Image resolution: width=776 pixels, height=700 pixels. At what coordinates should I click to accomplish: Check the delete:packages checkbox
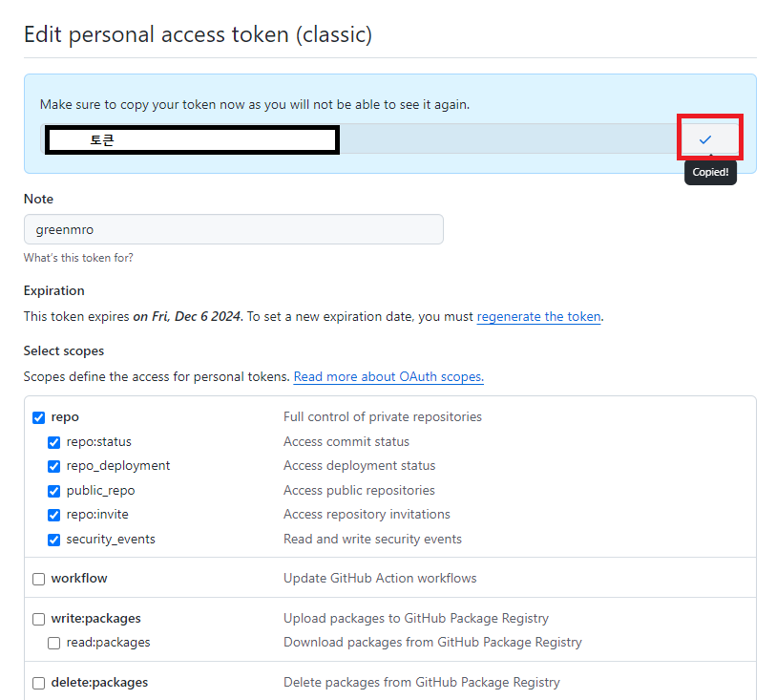point(38,682)
